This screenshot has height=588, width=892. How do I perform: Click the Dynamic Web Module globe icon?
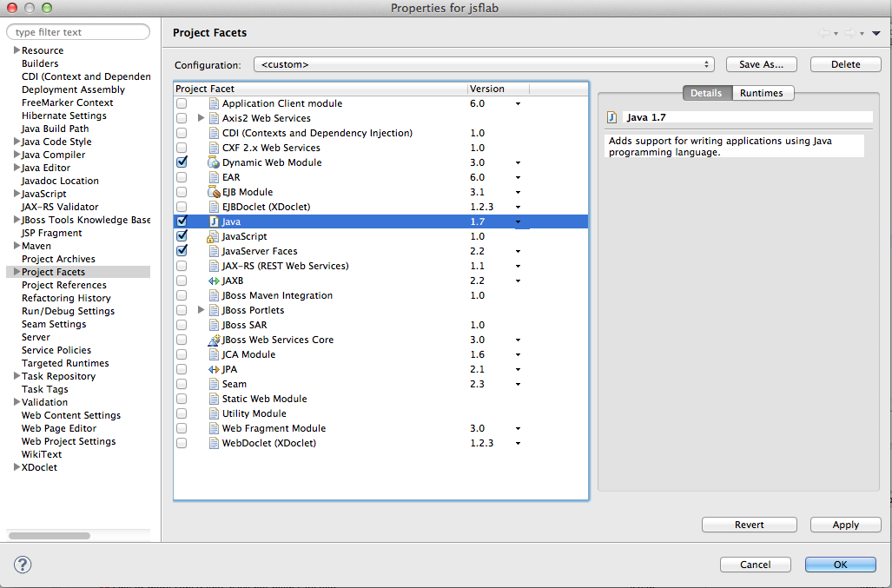[x=215, y=162]
